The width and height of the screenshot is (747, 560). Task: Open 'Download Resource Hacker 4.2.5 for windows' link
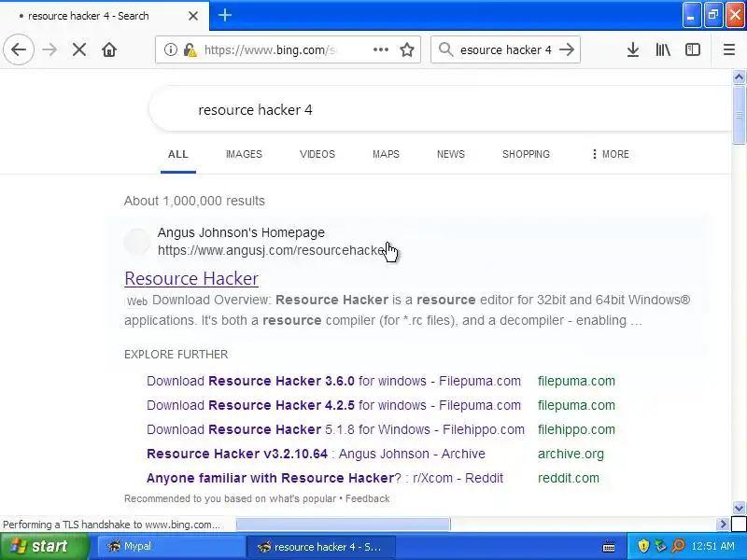pos(333,405)
